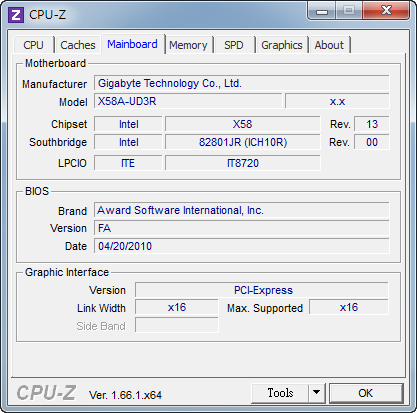Minimize the CPU-Z window
This screenshot has height=413, width=417.
coord(322,11)
